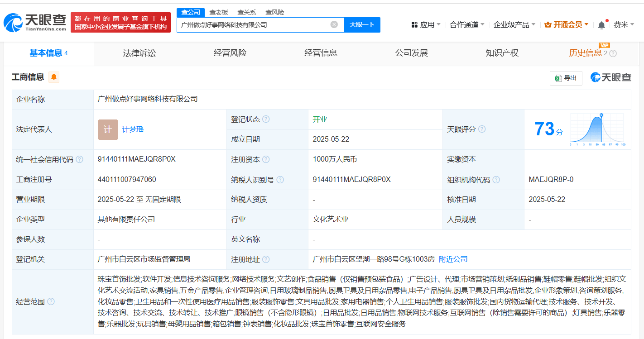
Task: Click the help icon next to 注册资本
Action: coord(266,159)
